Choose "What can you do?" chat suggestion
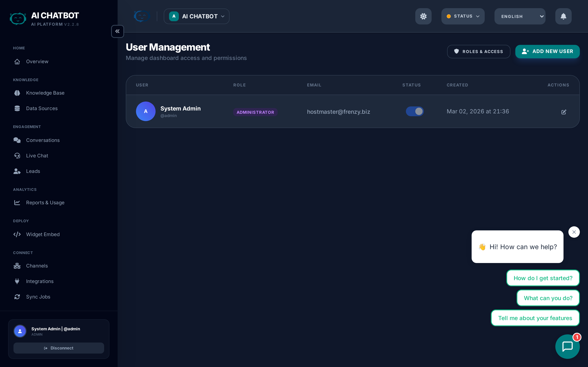This screenshot has height=367, width=588. point(548,298)
